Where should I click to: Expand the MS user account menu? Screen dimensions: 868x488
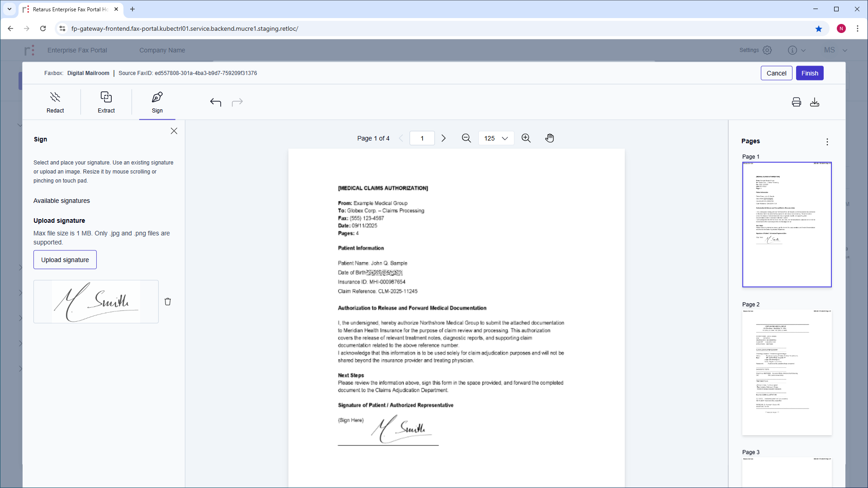[835, 50]
